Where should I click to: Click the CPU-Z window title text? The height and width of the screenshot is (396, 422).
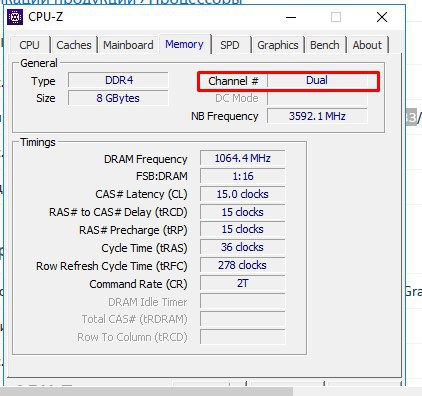pos(46,17)
